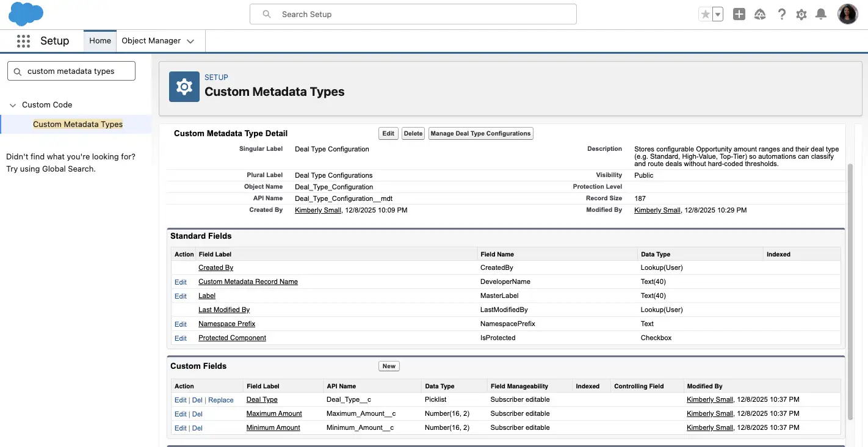Open the Help question mark icon

pyautogui.click(x=781, y=15)
